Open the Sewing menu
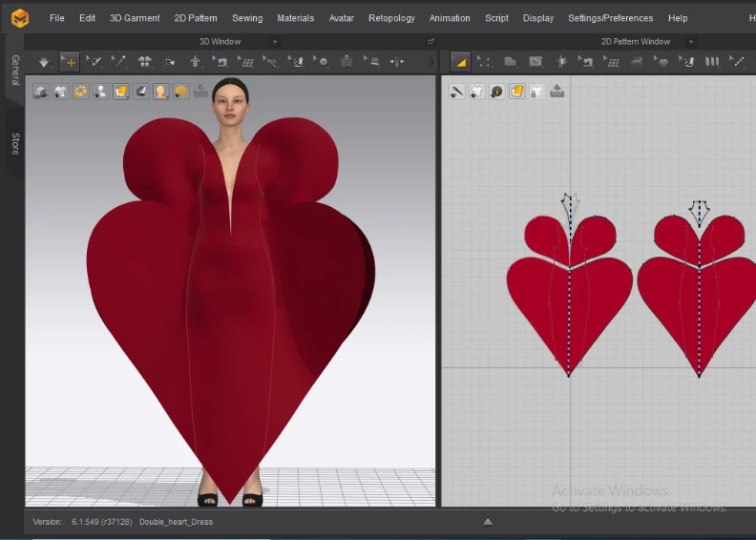Screen dimensions: 756x540 247,18
